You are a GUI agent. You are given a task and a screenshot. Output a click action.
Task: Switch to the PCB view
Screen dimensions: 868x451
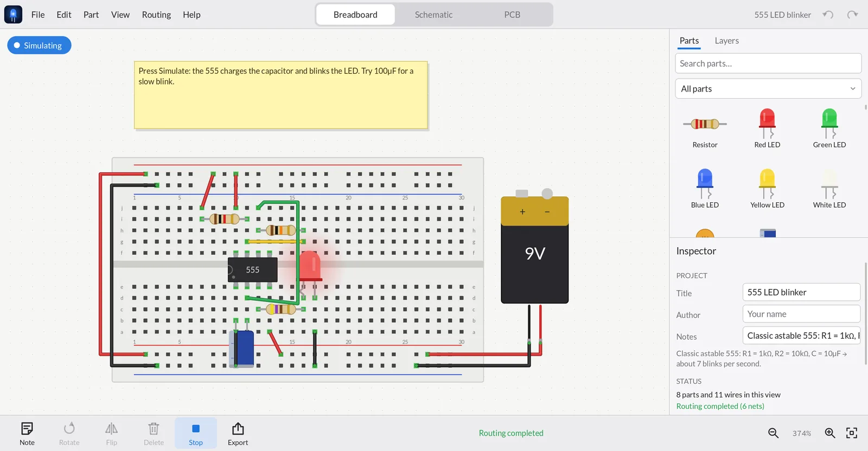pos(512,15)
